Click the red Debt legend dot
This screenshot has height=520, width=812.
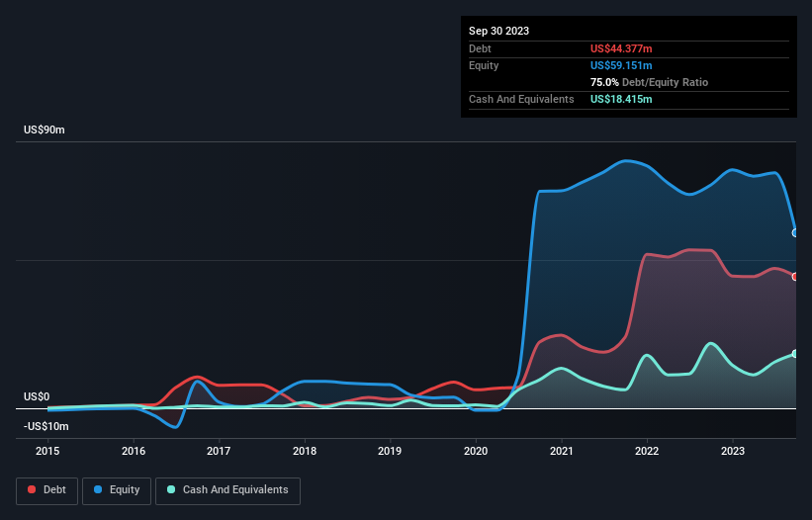coord(32,489)
